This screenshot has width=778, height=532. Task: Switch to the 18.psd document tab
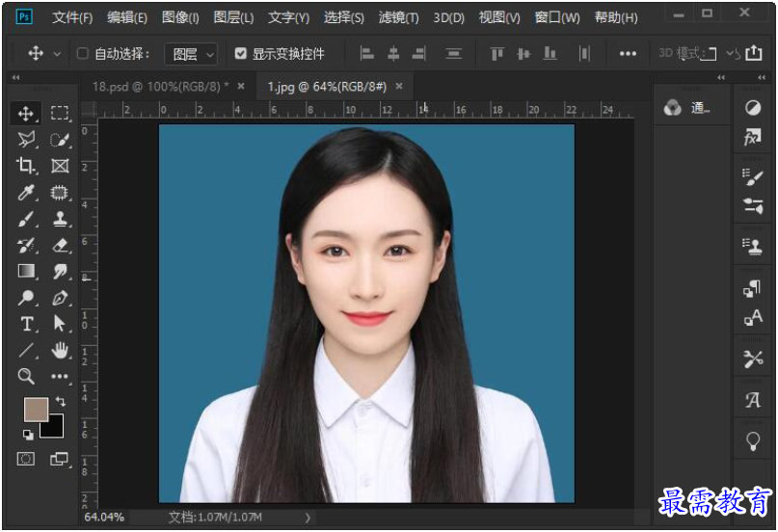(x=160, y=87)
